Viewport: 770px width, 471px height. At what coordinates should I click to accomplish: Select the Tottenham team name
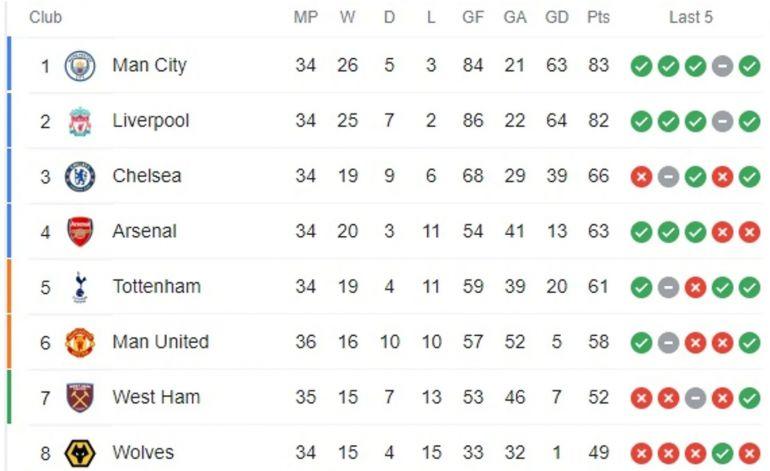pyautogui.click(x=156, y=287)
